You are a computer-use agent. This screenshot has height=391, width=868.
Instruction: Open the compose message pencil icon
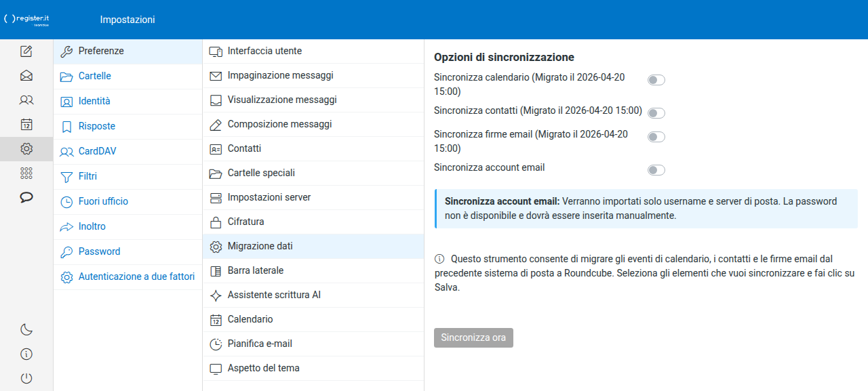pyautogui.click(x=26, y=51)
